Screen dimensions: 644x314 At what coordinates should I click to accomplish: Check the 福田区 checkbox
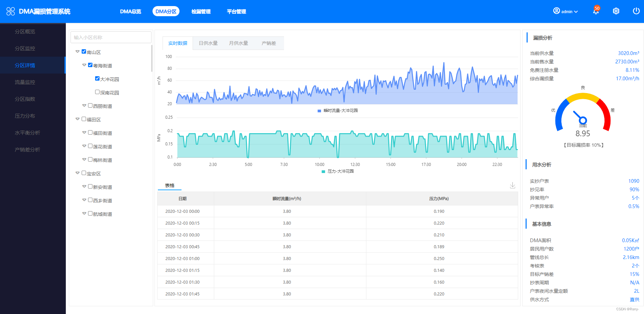click(84, 119)
